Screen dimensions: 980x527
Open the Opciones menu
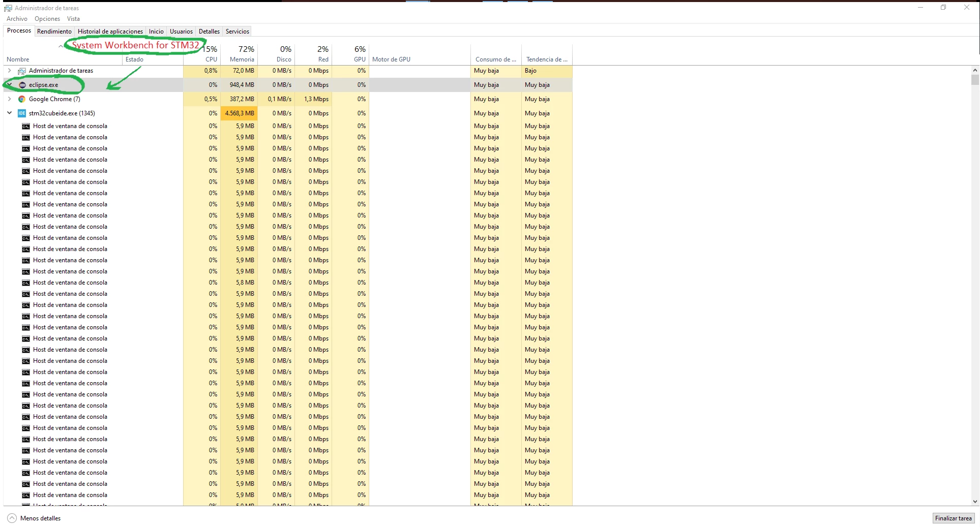click(x=47, y=19)
